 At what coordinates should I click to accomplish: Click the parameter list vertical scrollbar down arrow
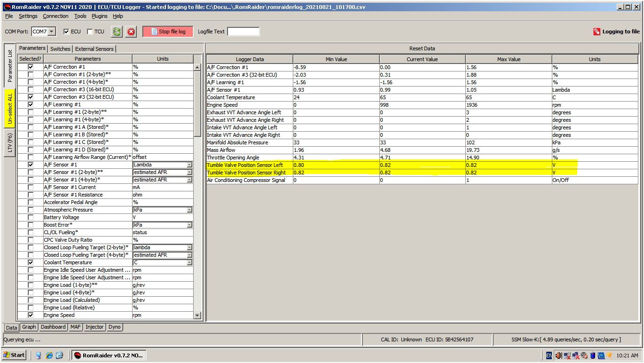point(197,316)
